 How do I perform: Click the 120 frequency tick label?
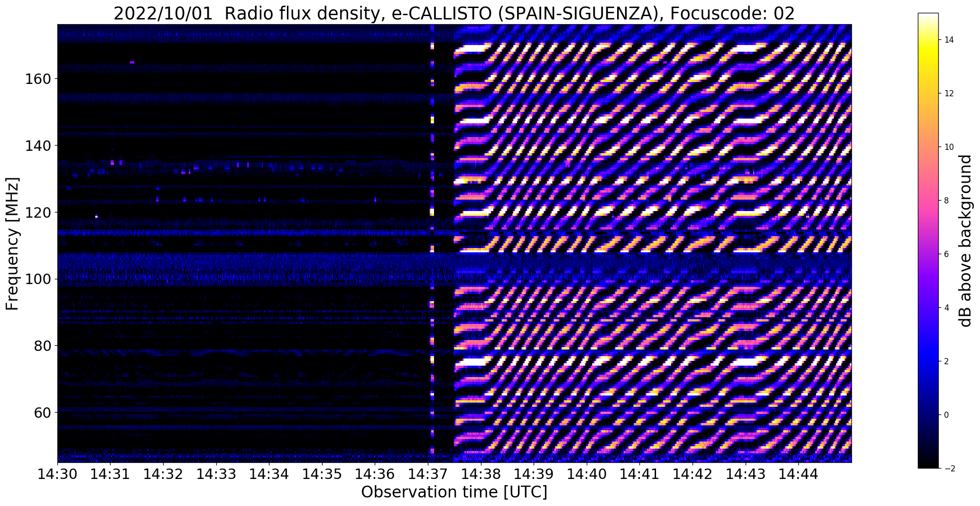click(x=37, y=212)
